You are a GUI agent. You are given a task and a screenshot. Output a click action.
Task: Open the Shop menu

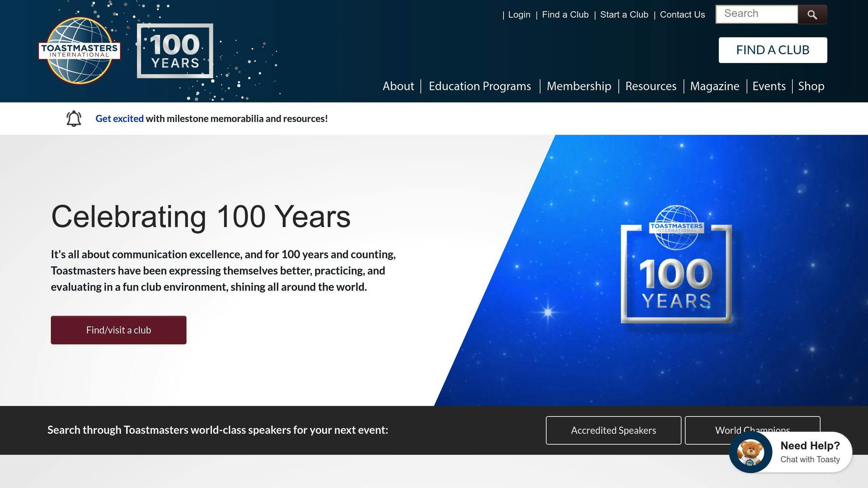point(811,86)
